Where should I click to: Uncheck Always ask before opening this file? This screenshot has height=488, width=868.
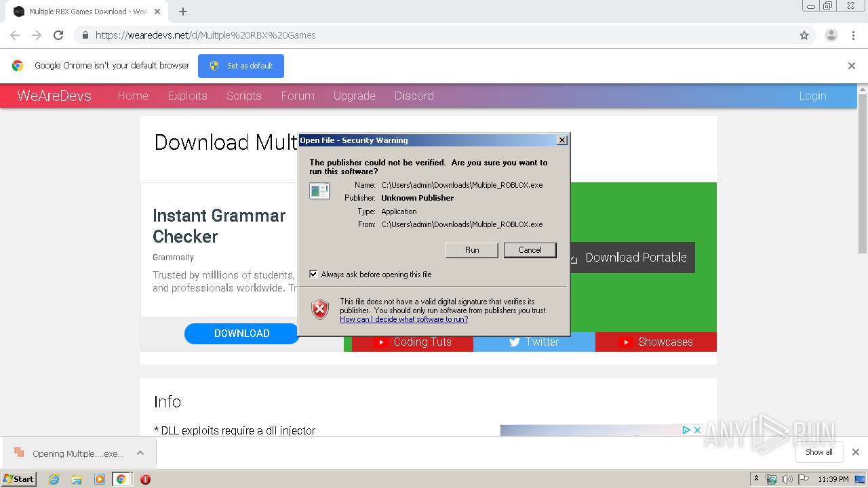pos(313,274)
